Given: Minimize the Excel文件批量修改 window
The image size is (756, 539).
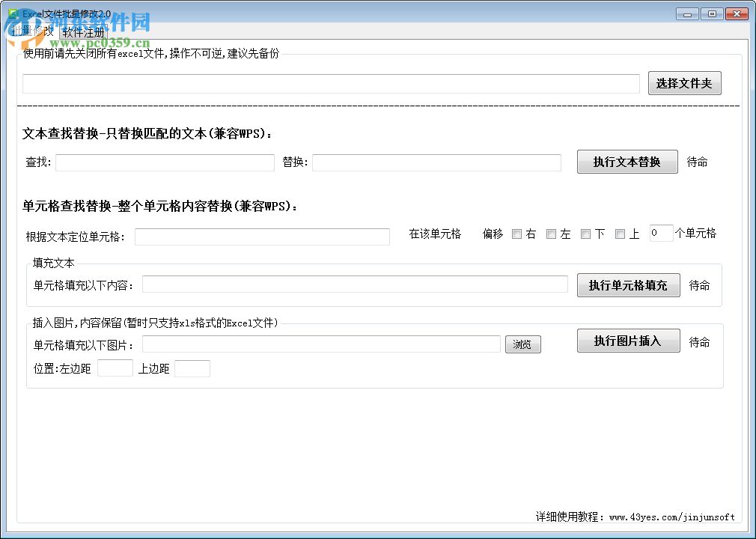Looking at the screenshot, I should click(688, 14).
